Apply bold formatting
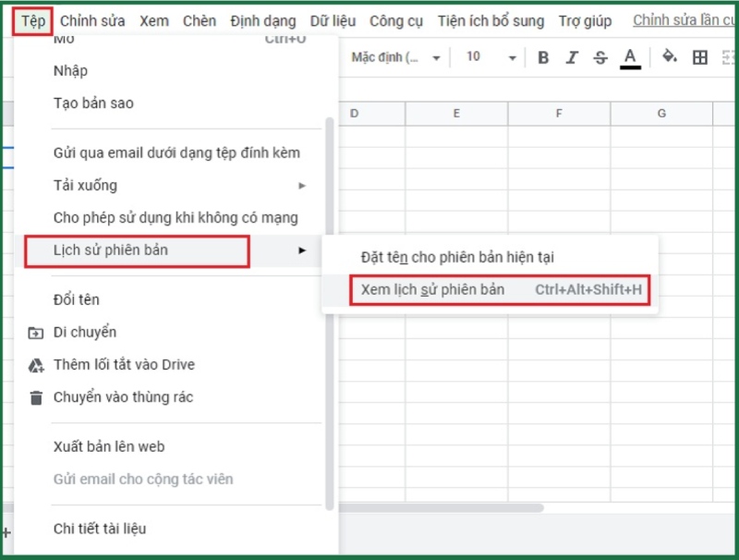The image size is (739, 560). pos(542,56)
